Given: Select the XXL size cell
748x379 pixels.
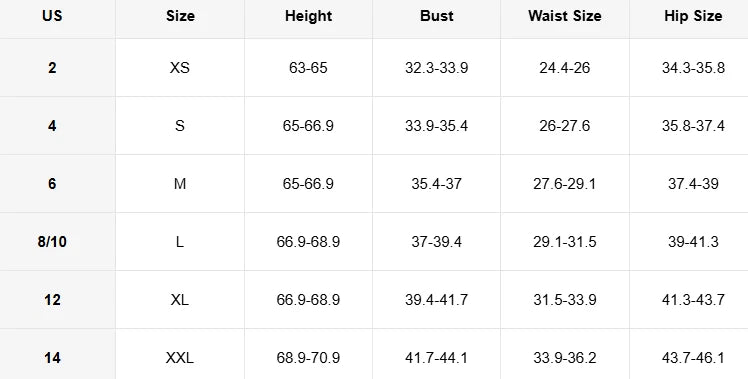Looking at the screenshot, I should (x=180, y=358).
